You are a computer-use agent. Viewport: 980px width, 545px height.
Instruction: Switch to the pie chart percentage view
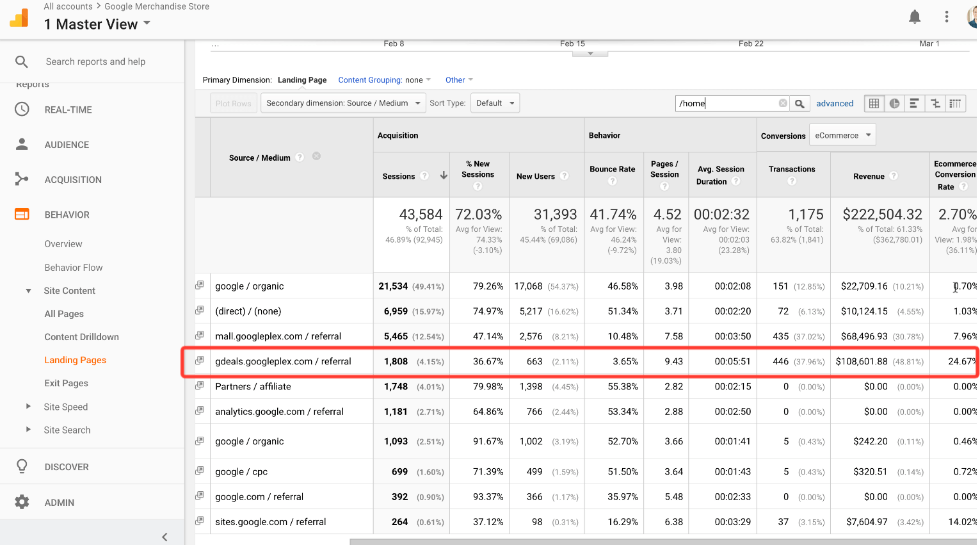(x=894, y=103)
